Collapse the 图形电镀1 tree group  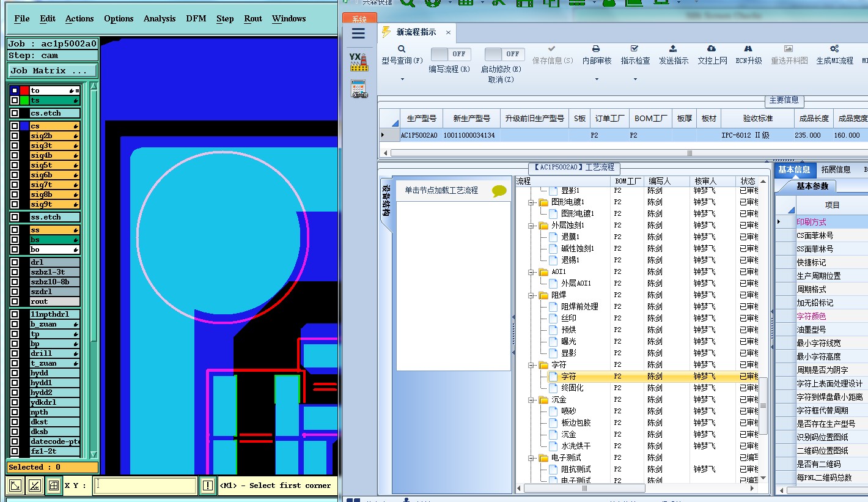coord(532,202)
